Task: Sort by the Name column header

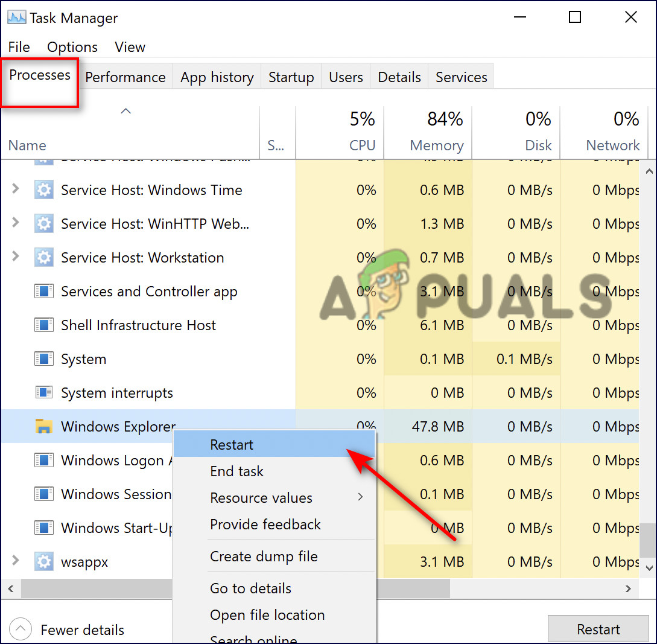Action: [130, 133]
